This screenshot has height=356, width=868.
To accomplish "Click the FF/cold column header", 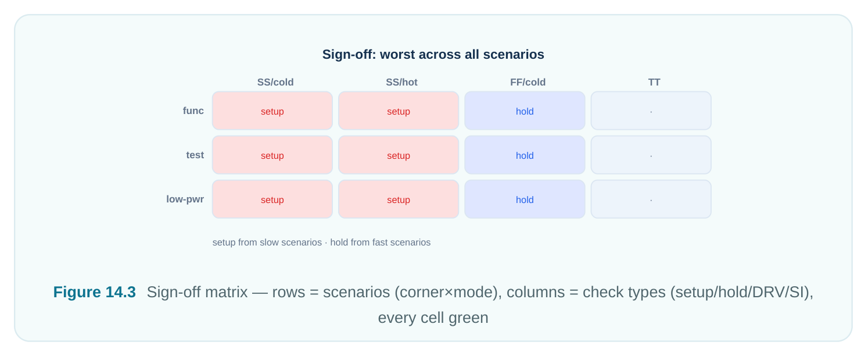I will point(528,82).
